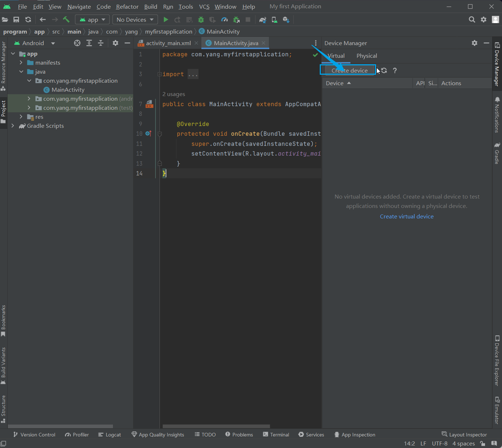This screenshot has height=448, width=502.
Task: Expand the res folder
Action: tap(21, 117)
